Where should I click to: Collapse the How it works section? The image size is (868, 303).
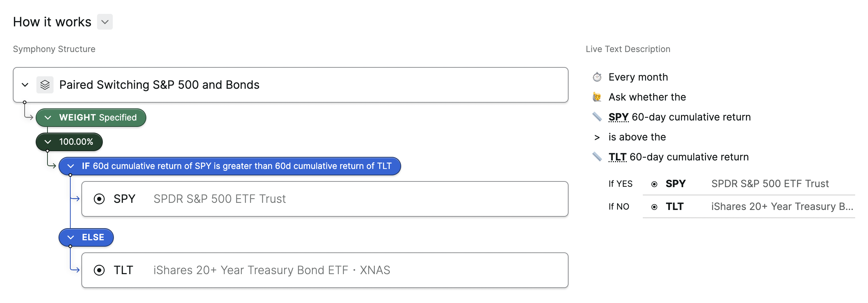105,22
